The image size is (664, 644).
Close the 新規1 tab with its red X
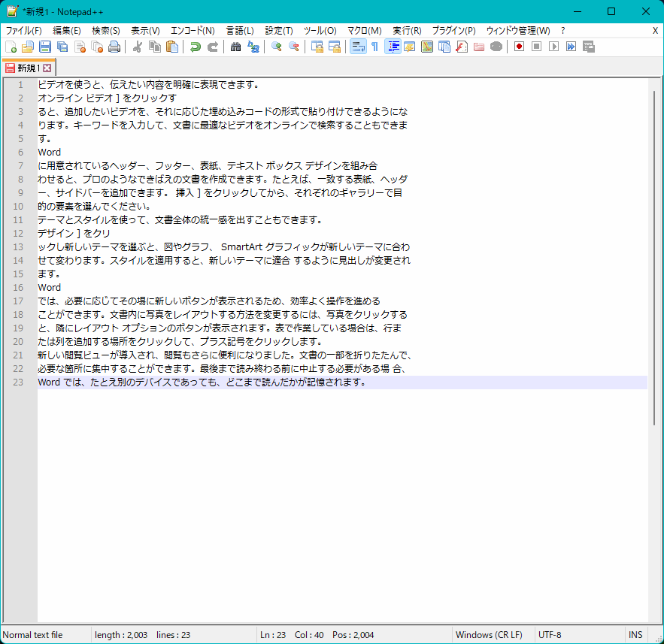click(47, 68)
